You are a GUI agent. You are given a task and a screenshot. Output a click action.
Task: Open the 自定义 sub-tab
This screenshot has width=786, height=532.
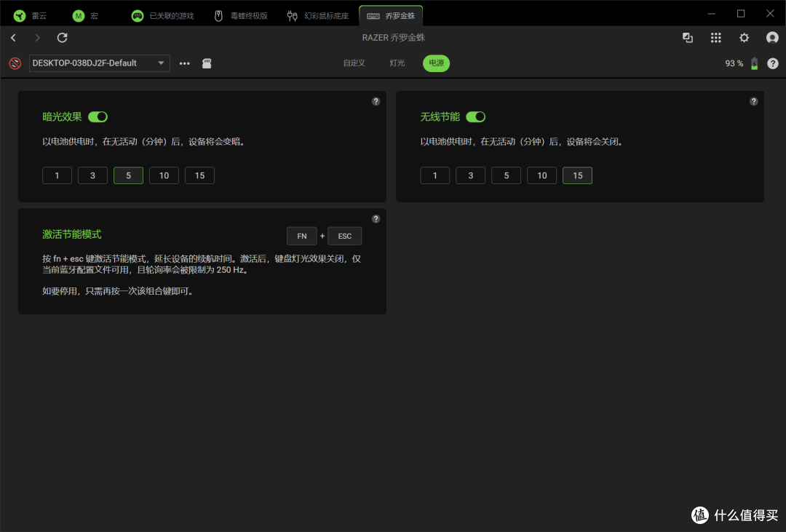point(354,63)
